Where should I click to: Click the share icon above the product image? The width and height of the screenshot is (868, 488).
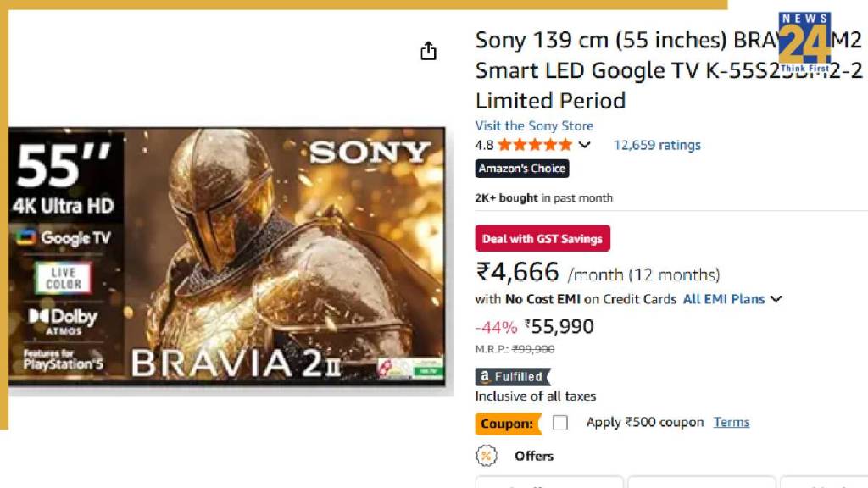(429, 51)
